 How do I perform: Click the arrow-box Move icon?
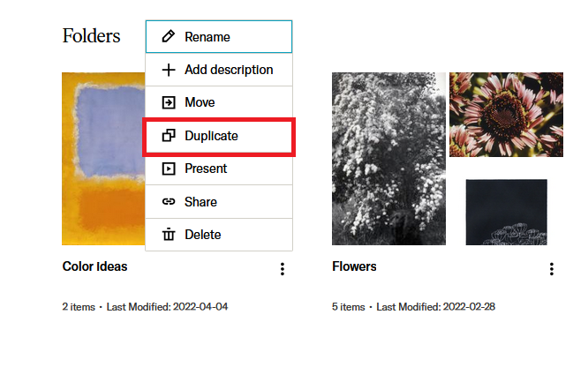coord(169,102)
